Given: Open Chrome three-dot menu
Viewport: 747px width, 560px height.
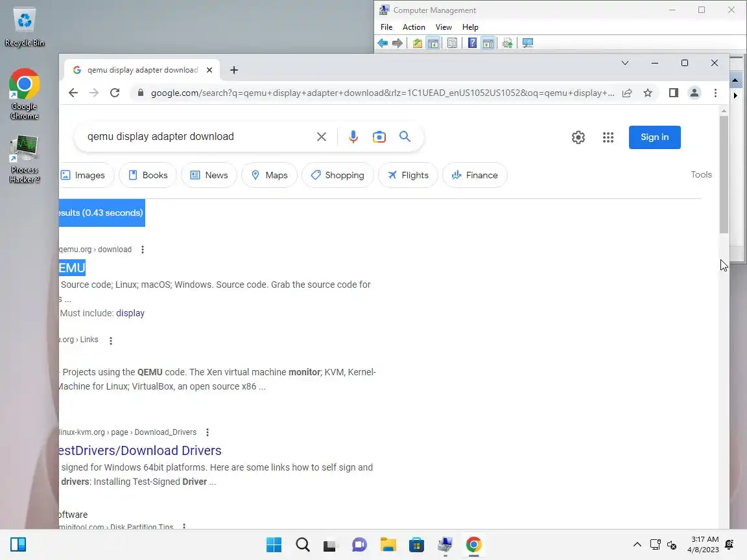Looking at the screenshot, I should tap(715, 93).
